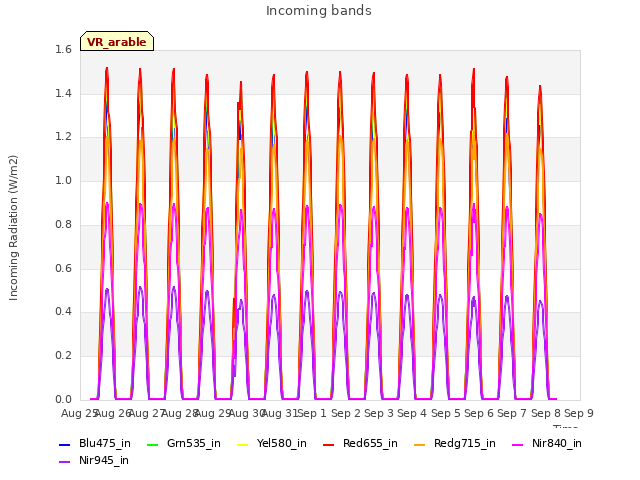Click the red Red655_in legend swatch
The height and width of the screenshot is (480, 640).
pos(328,444)
